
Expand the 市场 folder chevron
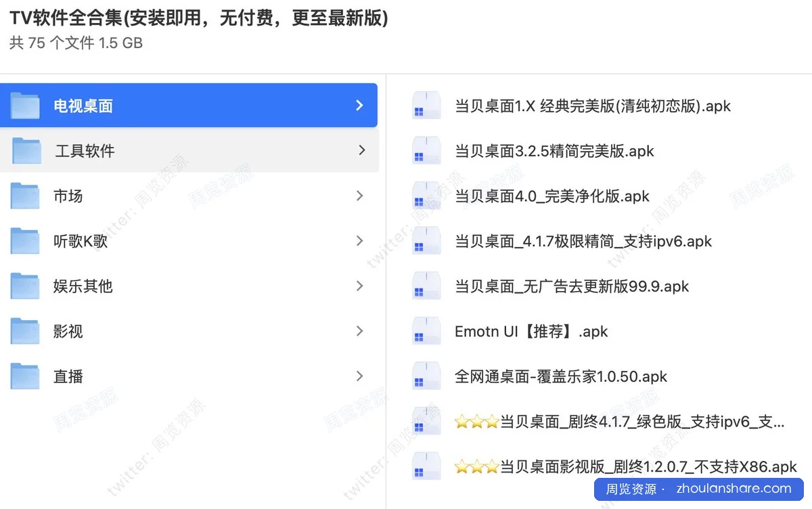(359, 196)
